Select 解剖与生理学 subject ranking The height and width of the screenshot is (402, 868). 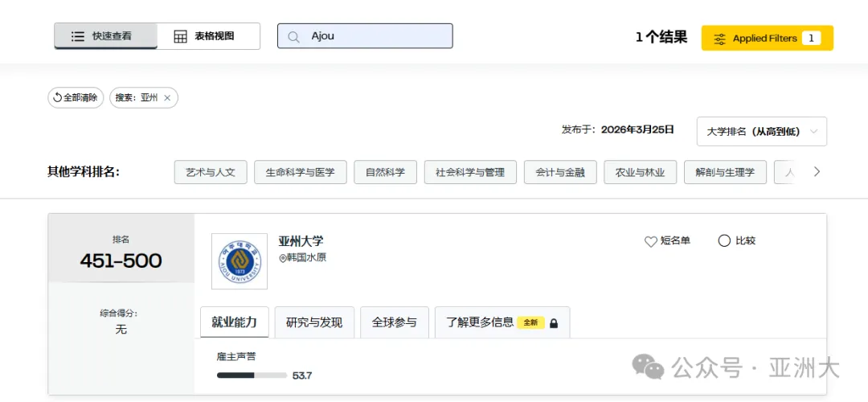(x=725, y=172)
